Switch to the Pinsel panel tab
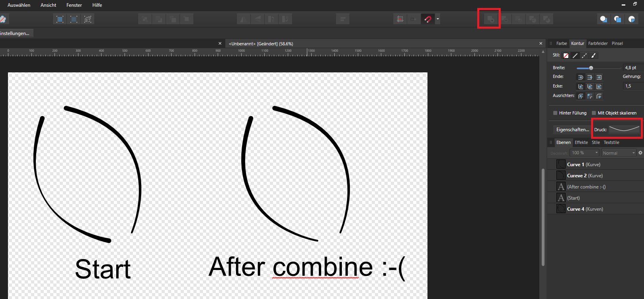 [x=617, y=43]
